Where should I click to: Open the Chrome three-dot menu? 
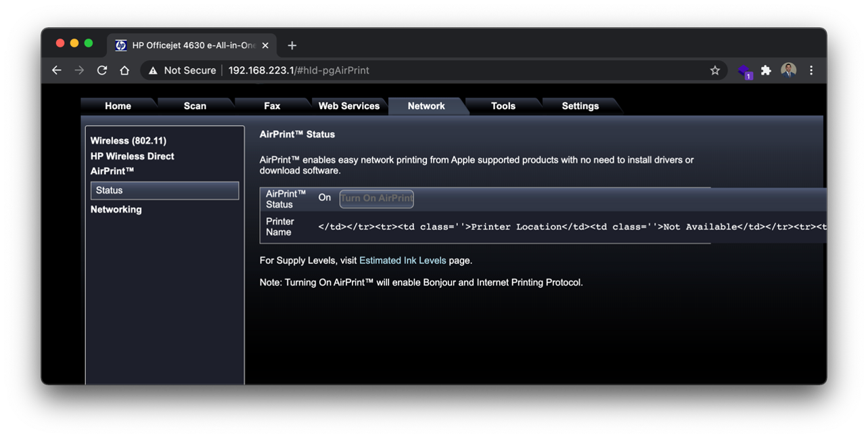(811, 70)
